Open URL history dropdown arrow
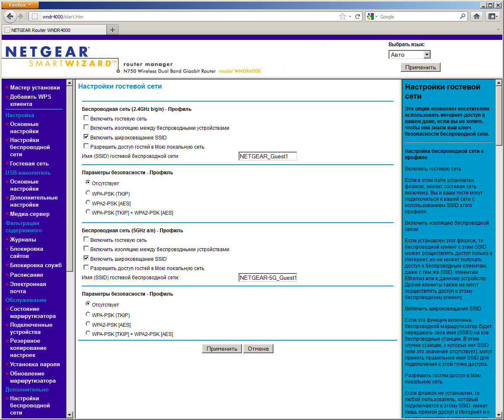The height and width of the screenshot is (420, 504). pos(351,17)
